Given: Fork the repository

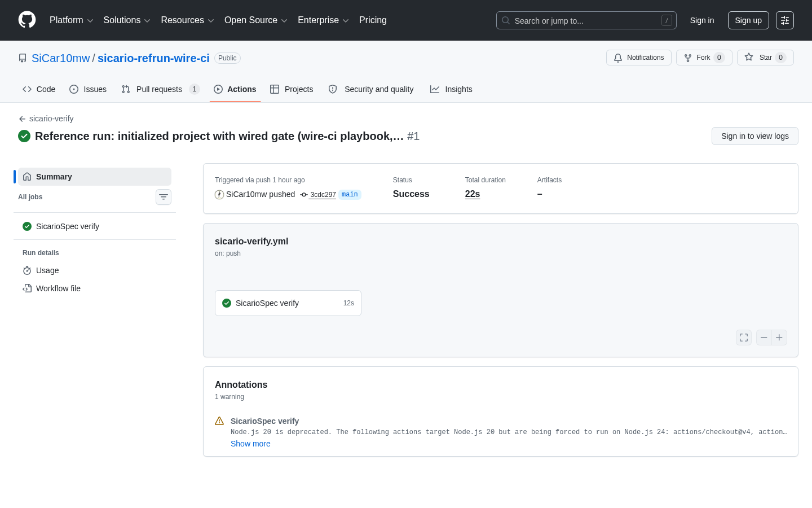Looking at the screenshot, I should (704, 58).
